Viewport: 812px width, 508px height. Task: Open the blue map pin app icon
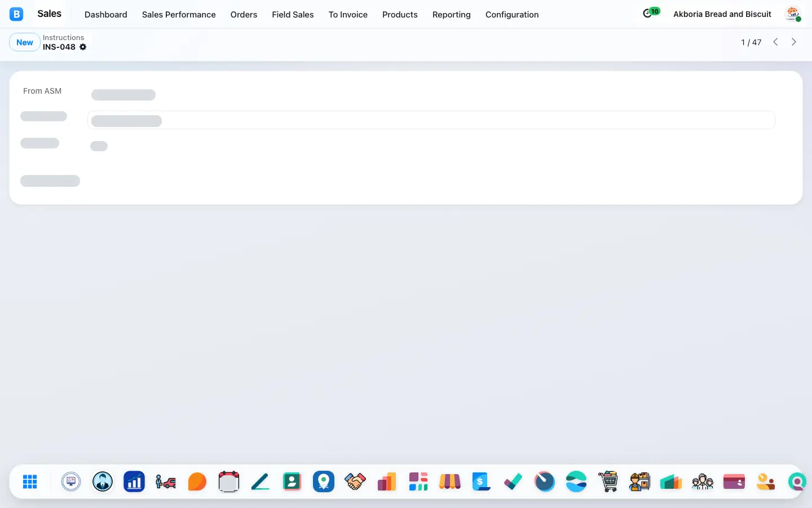[x=324, y=481]
